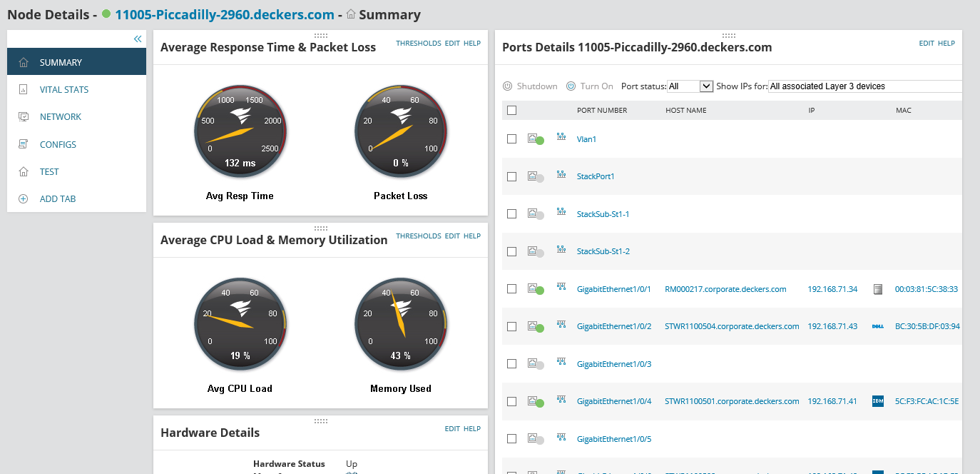
Task: Open host RM000217.corporate.deckers.com
Action: [x=725, y=289]
